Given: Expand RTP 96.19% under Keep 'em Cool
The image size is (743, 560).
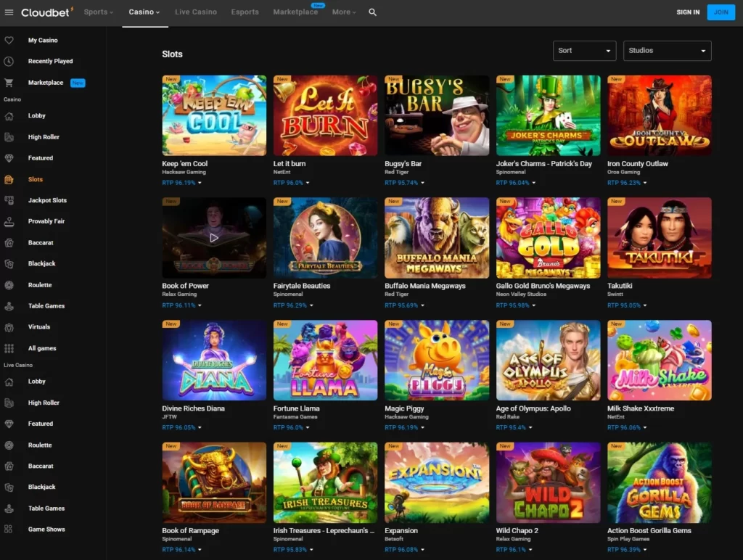Looking at the screenshot, I should [182, 182].
